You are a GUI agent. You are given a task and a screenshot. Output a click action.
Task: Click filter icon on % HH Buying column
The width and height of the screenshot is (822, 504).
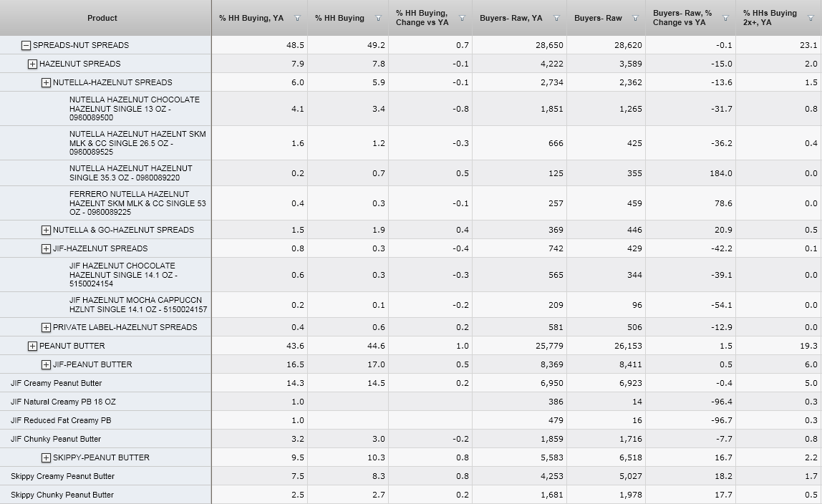(x=378, y=18)
